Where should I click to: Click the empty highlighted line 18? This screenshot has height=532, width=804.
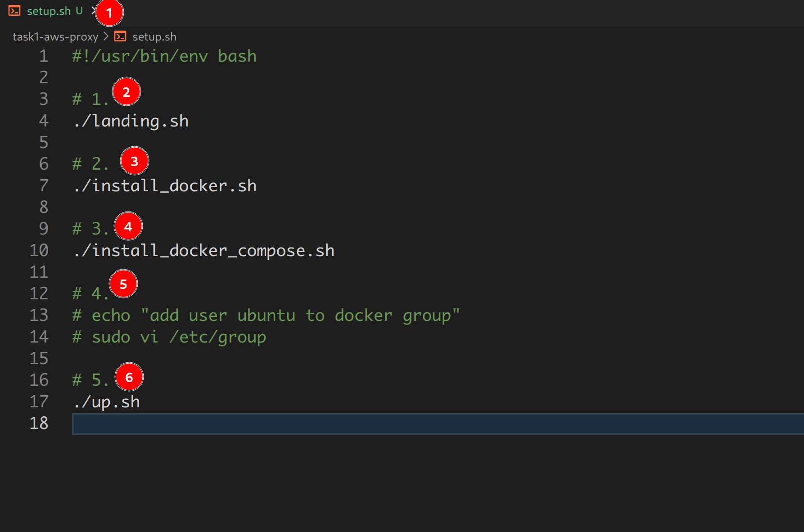tap(405, 424)
